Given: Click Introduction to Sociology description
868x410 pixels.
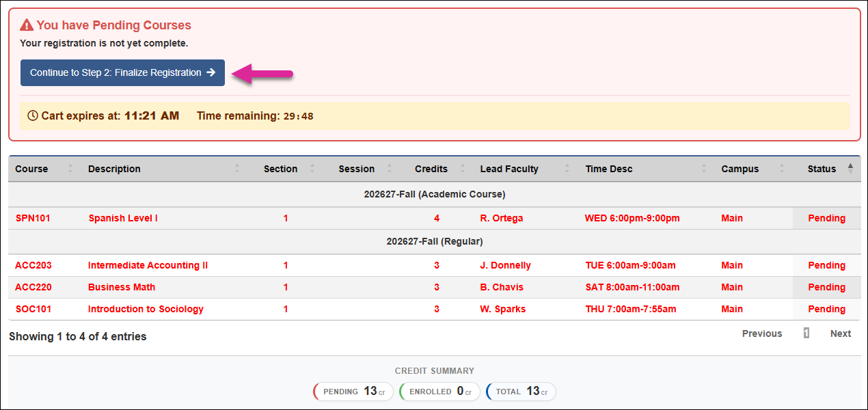Looking at the screenshot, I should coord(146,309).
